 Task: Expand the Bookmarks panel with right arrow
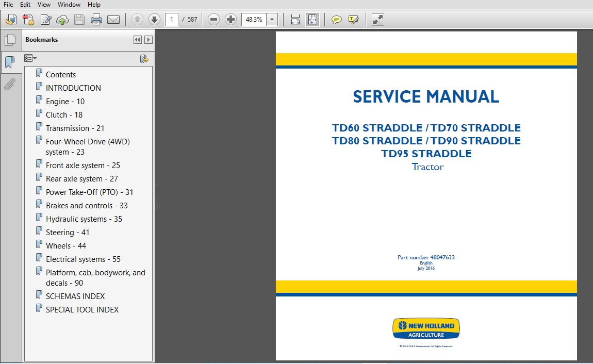(x=149, y=40)
